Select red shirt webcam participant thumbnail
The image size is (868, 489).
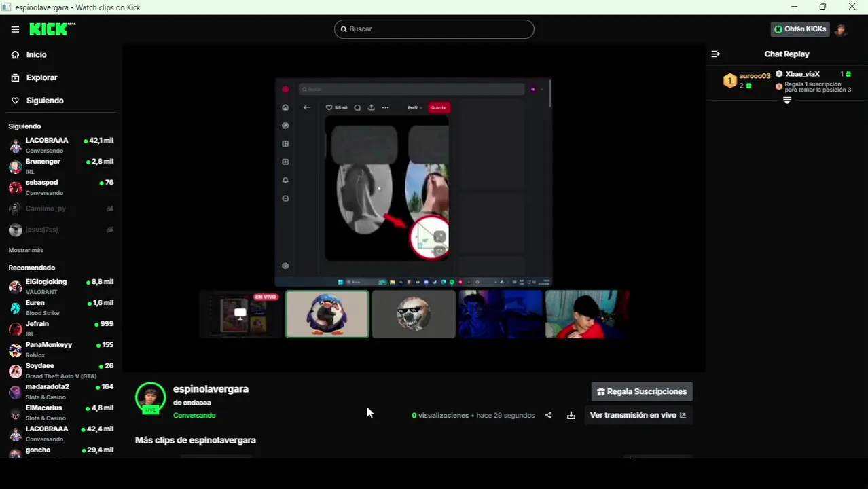(x=587, y=314)
